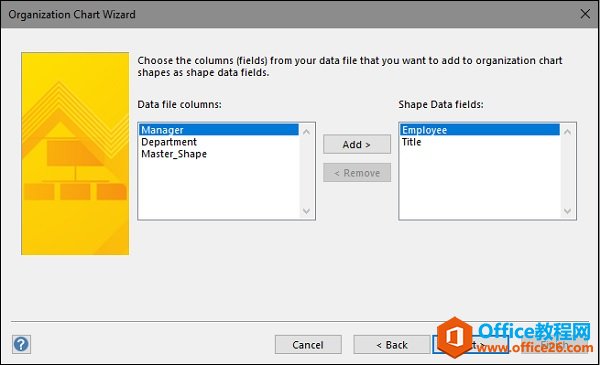Close the Organization Chart Wizard dialog
The height and width of the screenshot is (365, 600).
585,14
